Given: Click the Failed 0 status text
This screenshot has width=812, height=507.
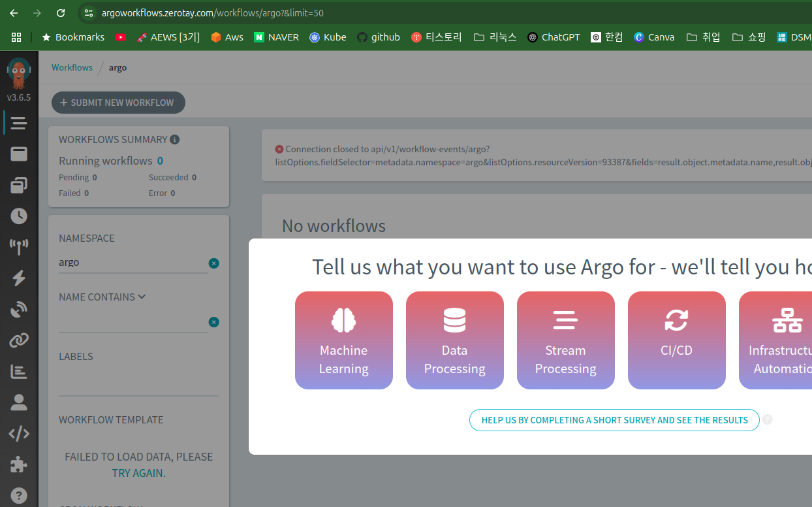Looking at the screenshot, I should click(74, 193).
